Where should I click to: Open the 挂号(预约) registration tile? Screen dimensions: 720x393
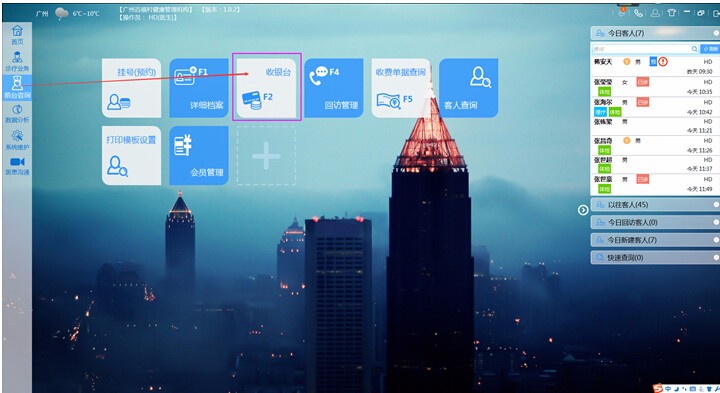tap(131, 87)
